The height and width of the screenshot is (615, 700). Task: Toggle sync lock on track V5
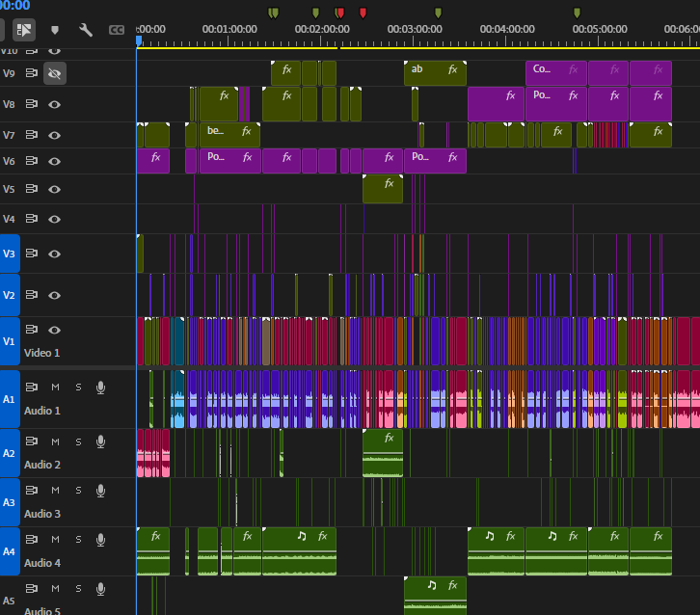tap(31, 189)
